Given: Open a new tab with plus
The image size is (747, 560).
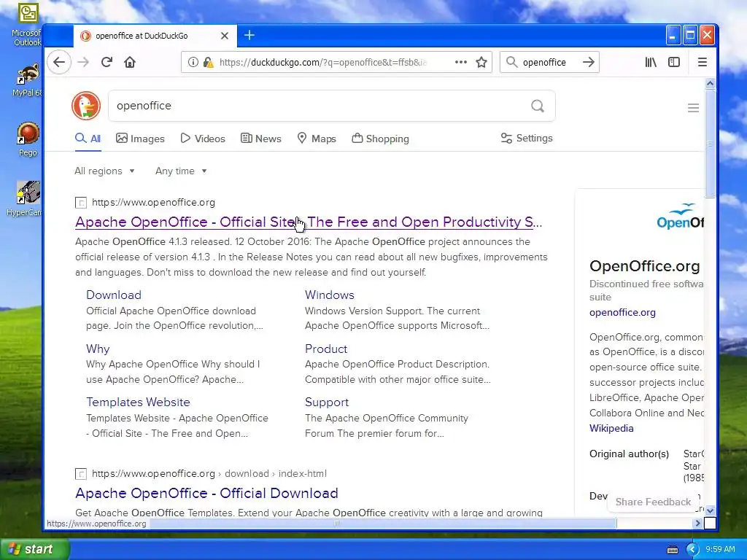Looking at the screenshot, I should 249,35.
